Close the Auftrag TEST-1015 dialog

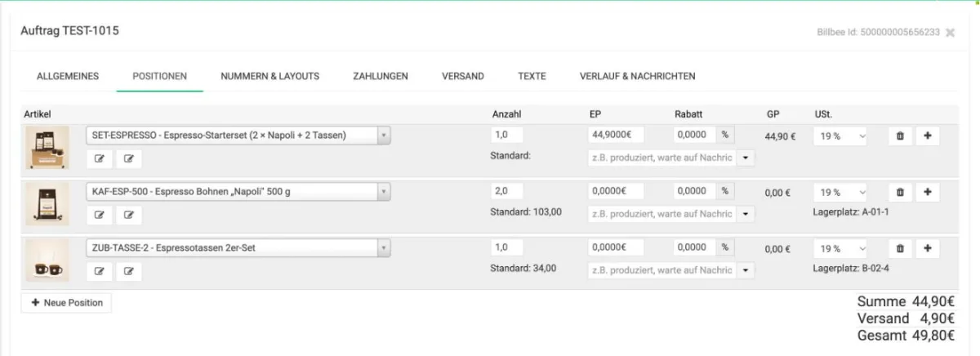click(950, 33)
